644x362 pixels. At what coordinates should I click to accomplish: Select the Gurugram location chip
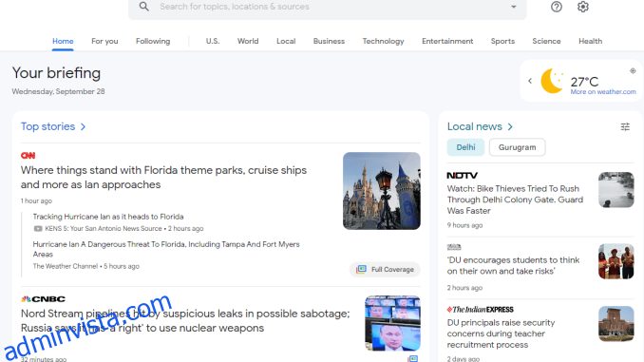coord(517,147)
